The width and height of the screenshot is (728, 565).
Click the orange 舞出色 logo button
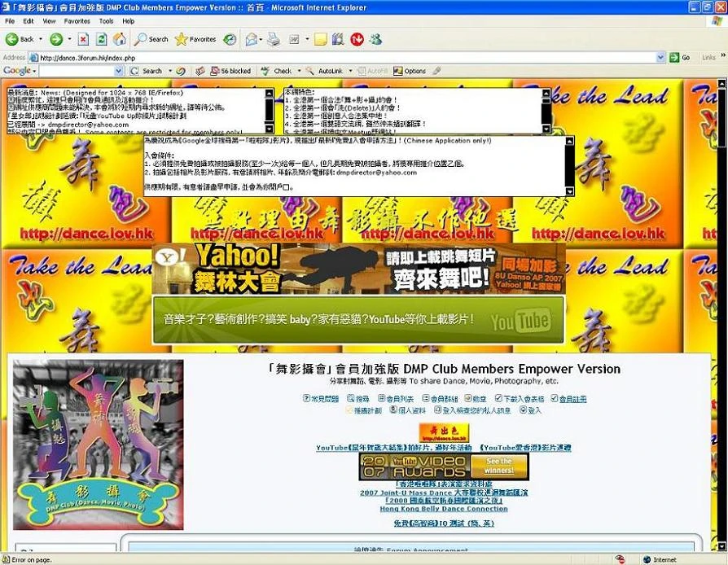click(443, 432)
